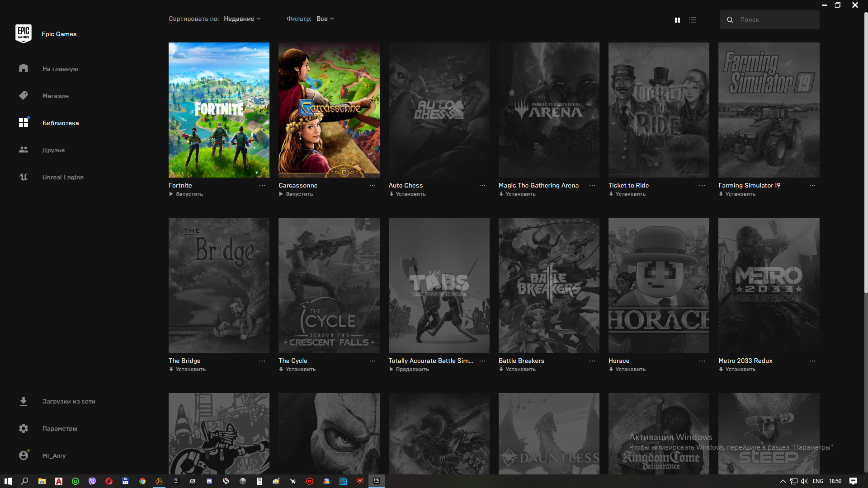
Task: Open Загрузки из сети downloads
Action: 57,401
